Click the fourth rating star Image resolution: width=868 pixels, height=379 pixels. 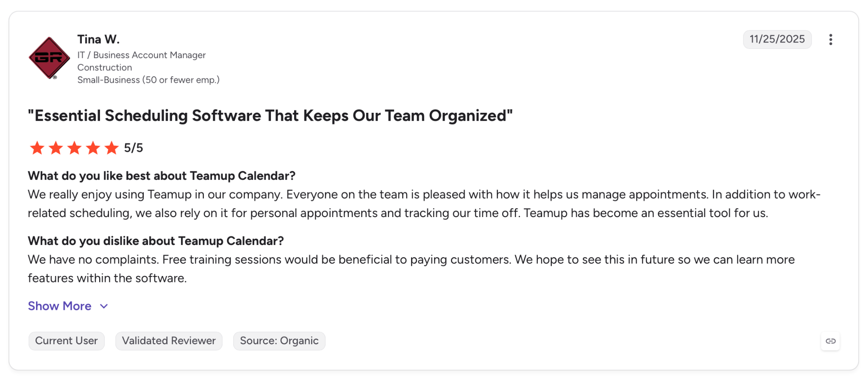(x=93, y=148)
